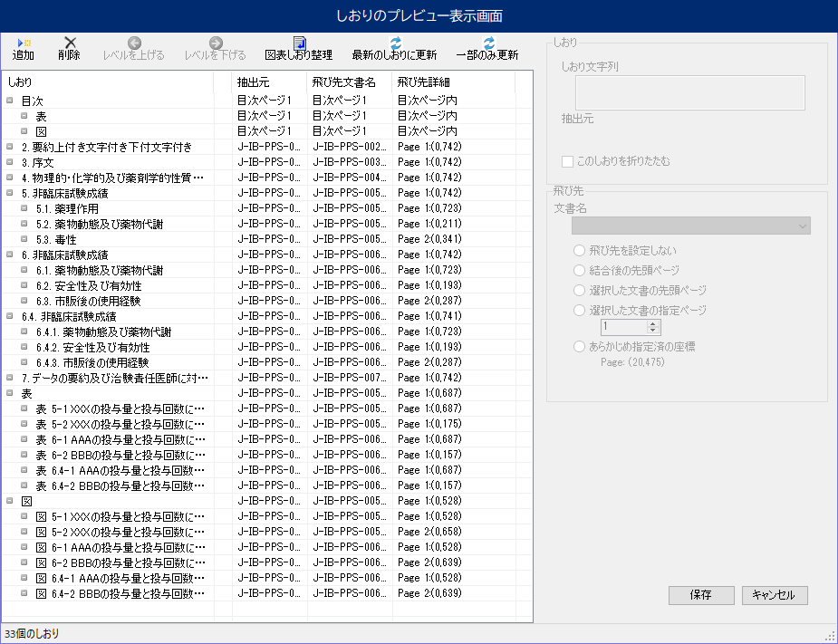Image resolution: width=838 pixels, height=644 pixels.
Task: Collapse the 6. 非臨床試験成績 node
Action: pos(10,255)
